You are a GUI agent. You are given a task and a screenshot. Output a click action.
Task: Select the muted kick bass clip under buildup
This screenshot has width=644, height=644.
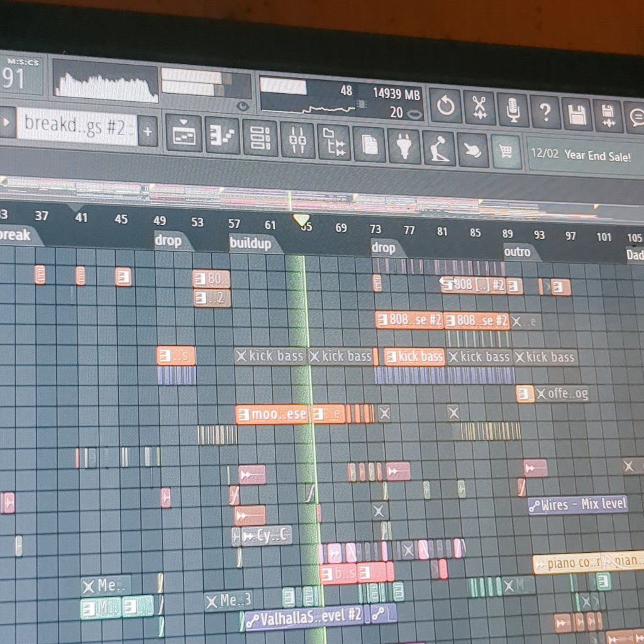pyautogui.click(x=270, y=356)
